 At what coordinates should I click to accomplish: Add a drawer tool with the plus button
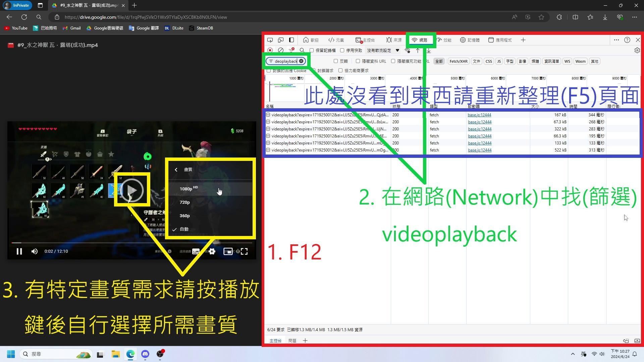[x=305, y=341]
